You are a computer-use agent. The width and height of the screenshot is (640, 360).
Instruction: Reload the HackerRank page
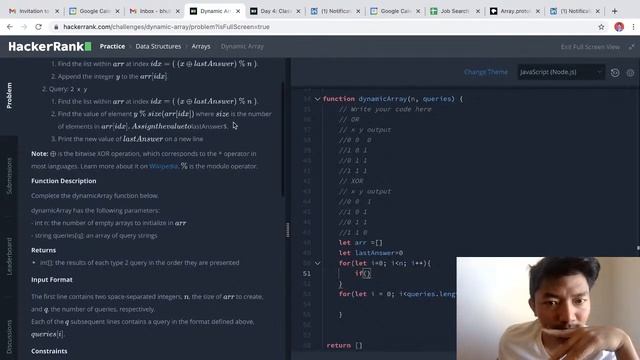pyautogui.click(x=38, y=27)
